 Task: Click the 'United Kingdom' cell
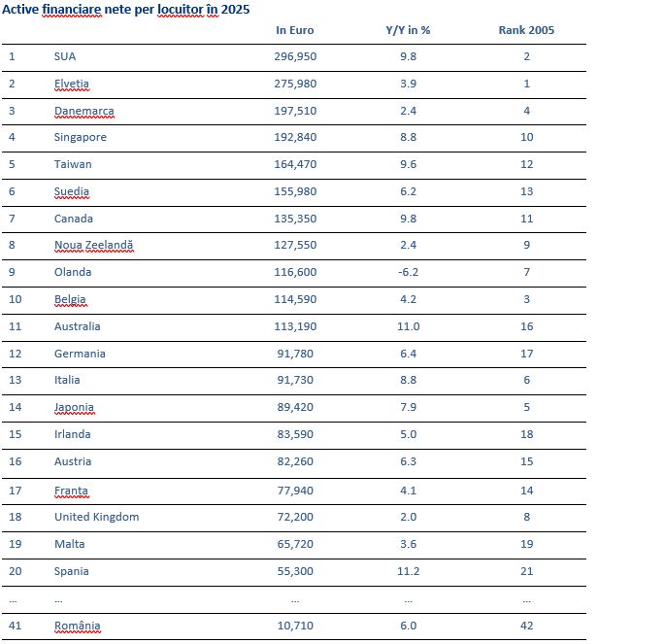click(97, 517)
